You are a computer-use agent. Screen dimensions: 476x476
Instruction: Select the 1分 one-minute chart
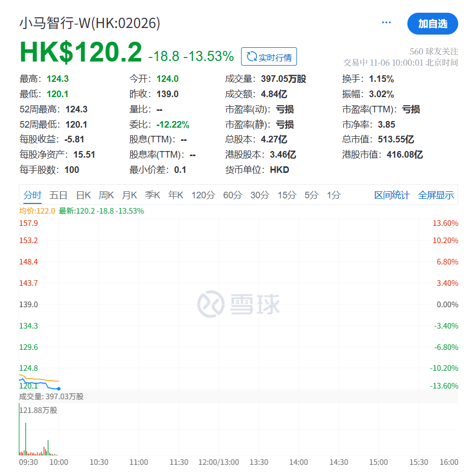[334, 195]
